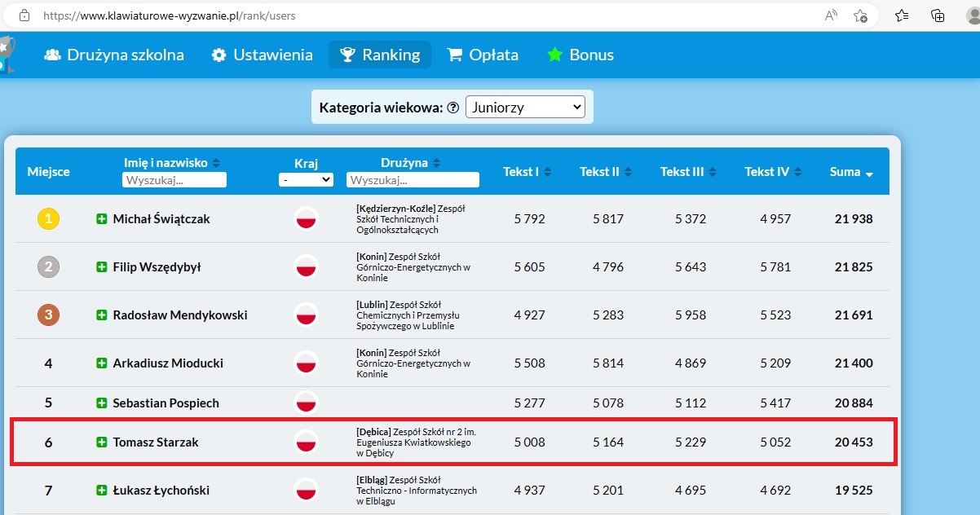
Task: Sort by Tekst I column
Action: [x=527, y=172]
